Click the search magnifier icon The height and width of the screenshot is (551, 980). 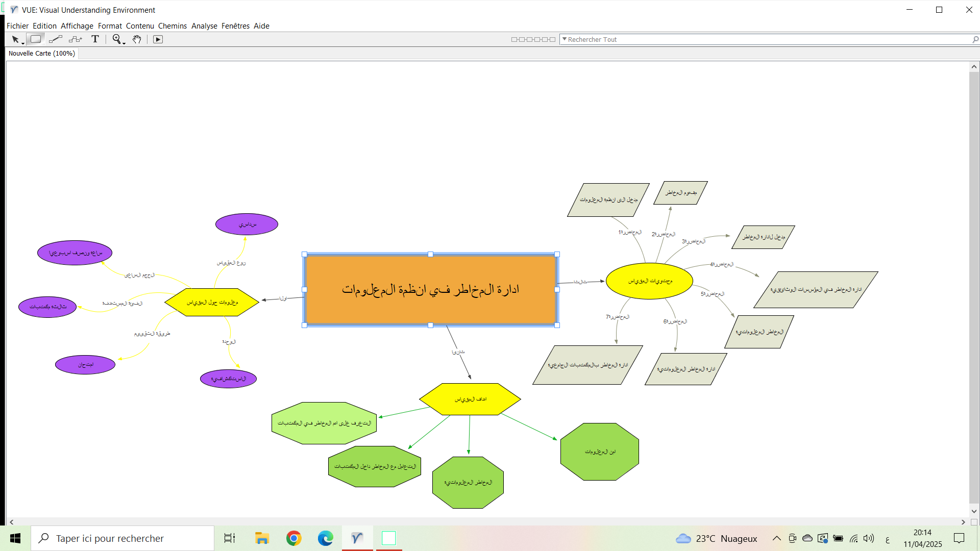(x=975, y=39)
